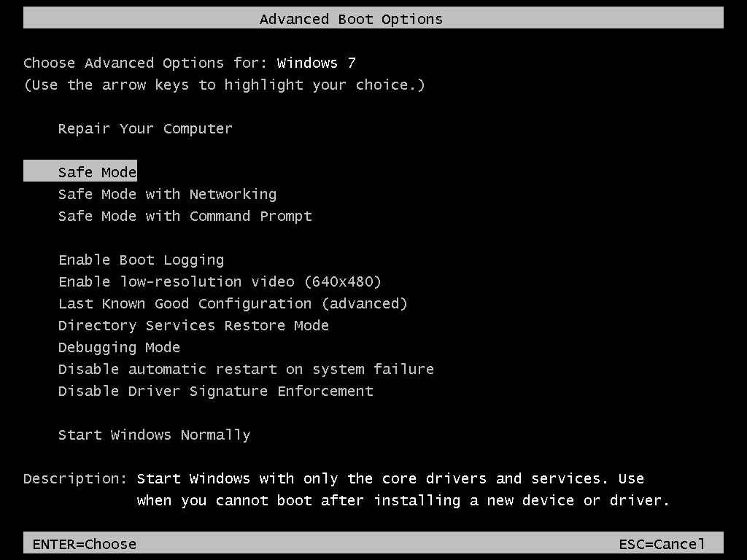
Task: Click the Description label text
Action: pos(75,479)
